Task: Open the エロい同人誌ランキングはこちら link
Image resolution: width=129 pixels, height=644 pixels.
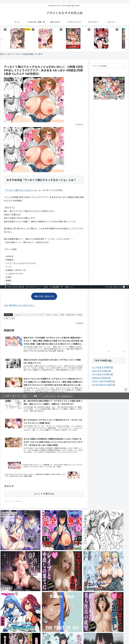Action: tap(19, 305)
